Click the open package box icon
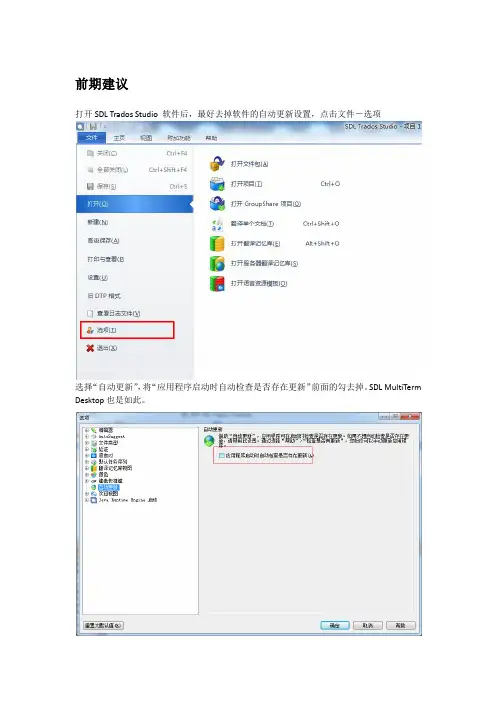 [217, 164]
